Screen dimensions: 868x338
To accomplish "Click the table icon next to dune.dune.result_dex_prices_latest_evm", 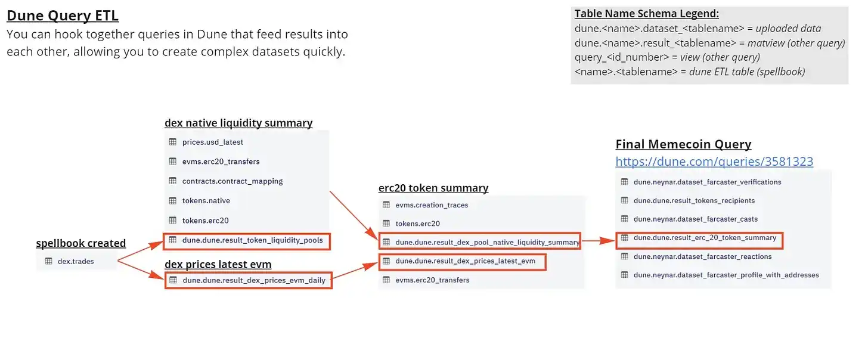I will [386, 261].
